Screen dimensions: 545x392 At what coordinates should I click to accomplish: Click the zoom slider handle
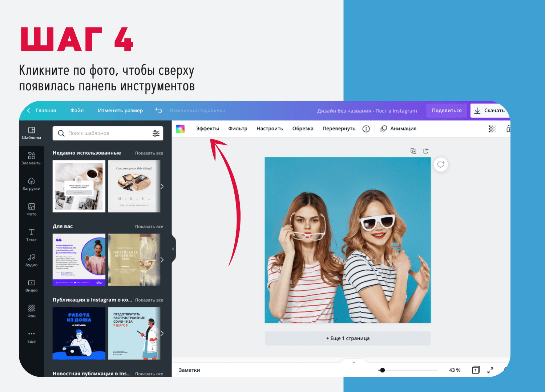pyautogui.click(x=382, y=370)
